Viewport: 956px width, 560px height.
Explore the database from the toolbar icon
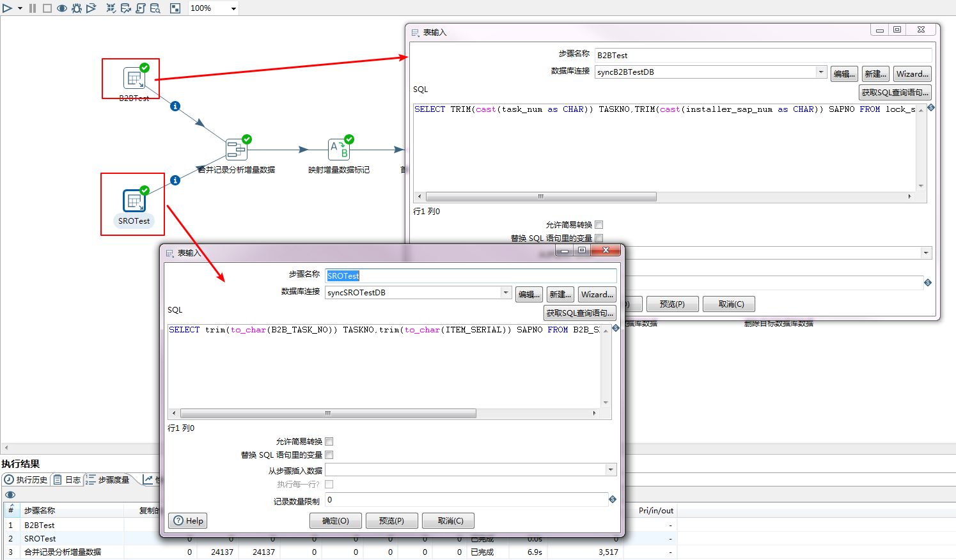155,8
